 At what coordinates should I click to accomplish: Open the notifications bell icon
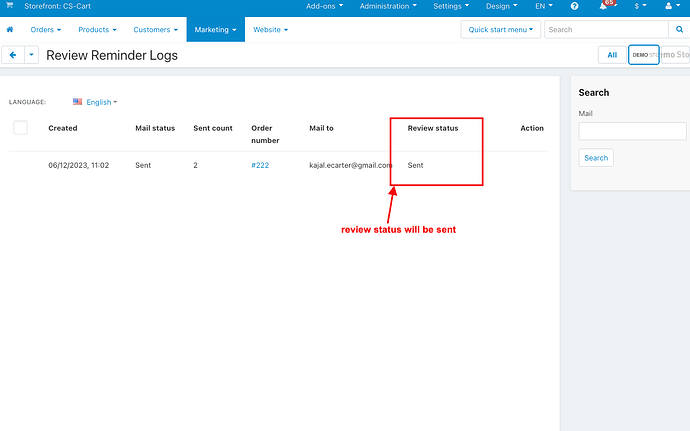tap(604, 6)
